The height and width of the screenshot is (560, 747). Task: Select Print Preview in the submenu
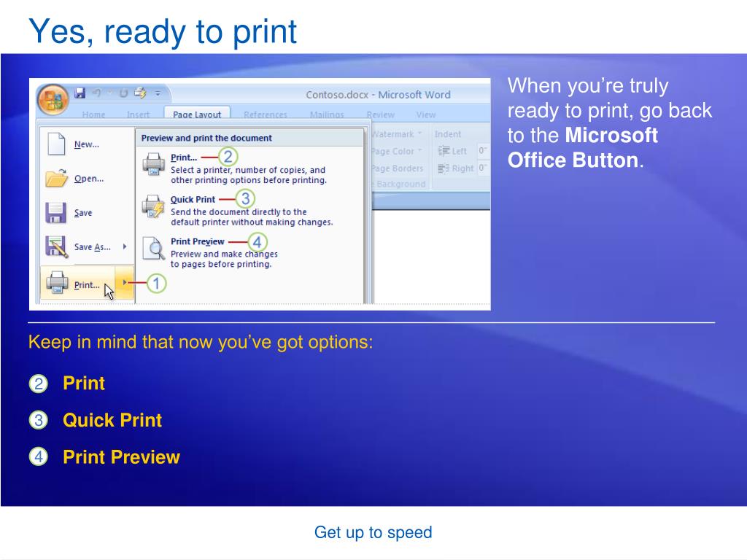click(197, 241)
